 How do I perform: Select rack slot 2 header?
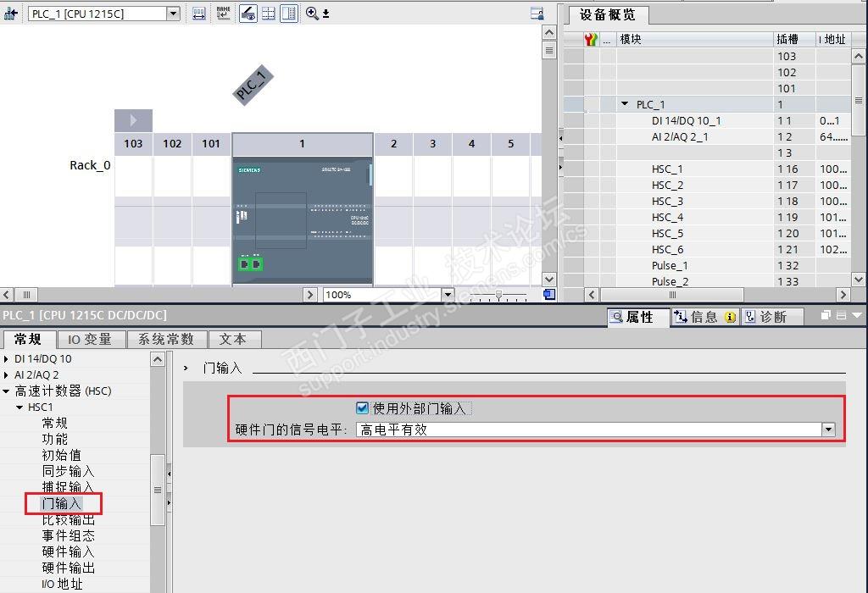click(x=393, y=144)
